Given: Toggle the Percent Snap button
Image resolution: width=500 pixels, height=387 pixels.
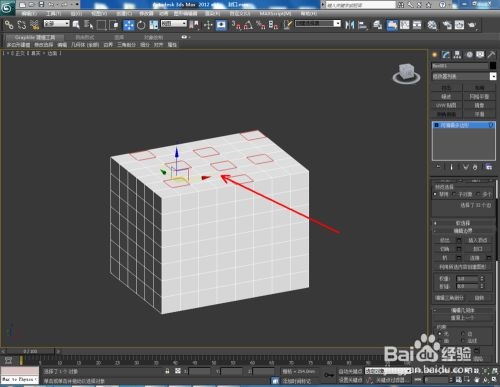Looking at the screenshot, I should tap(261, 25).
